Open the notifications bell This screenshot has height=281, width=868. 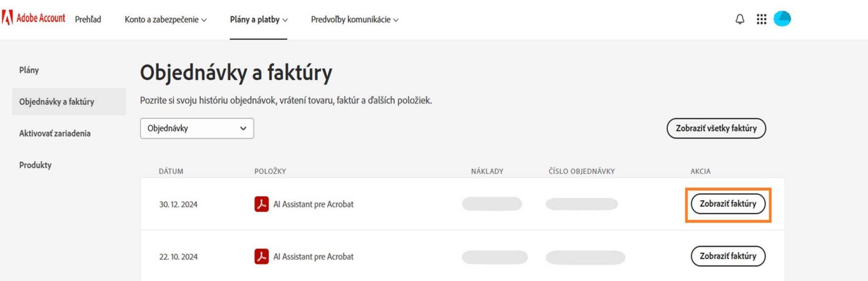point(740,19)
